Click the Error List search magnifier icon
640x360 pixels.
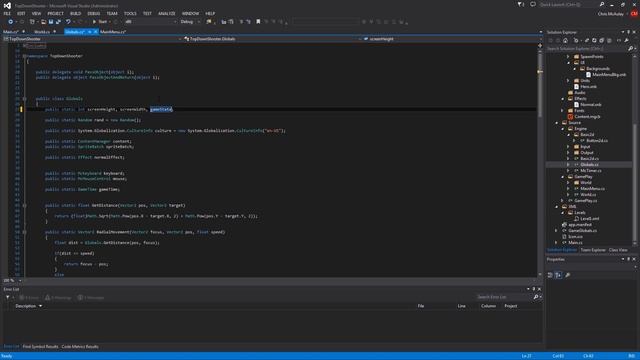tap(536, 297)
